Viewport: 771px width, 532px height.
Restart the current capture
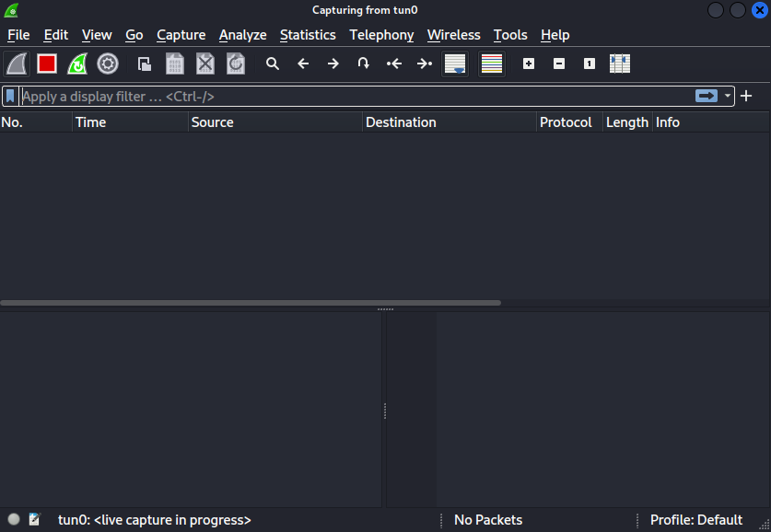point(77,64)
